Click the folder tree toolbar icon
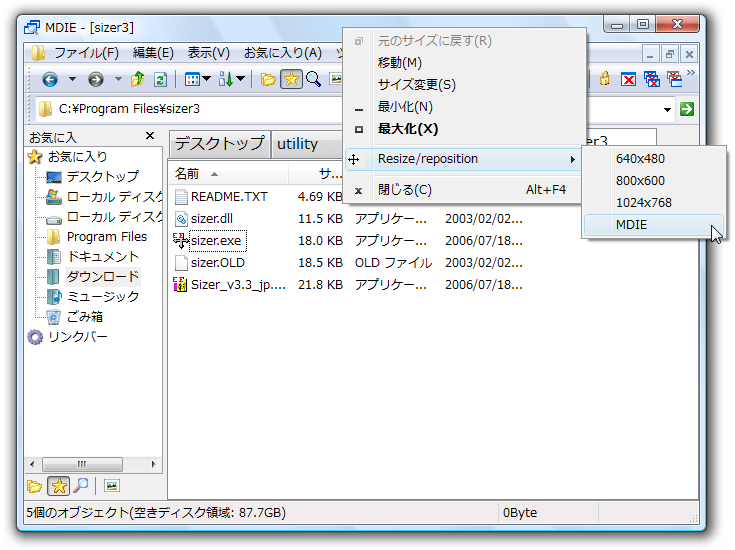This screenshot has height=550, width=735. (268, 80)
